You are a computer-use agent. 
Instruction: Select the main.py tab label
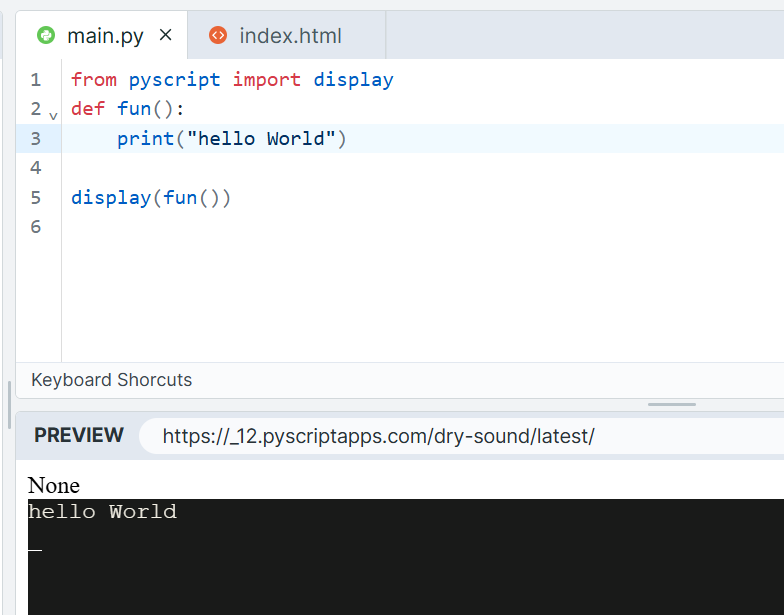[105, 36]
